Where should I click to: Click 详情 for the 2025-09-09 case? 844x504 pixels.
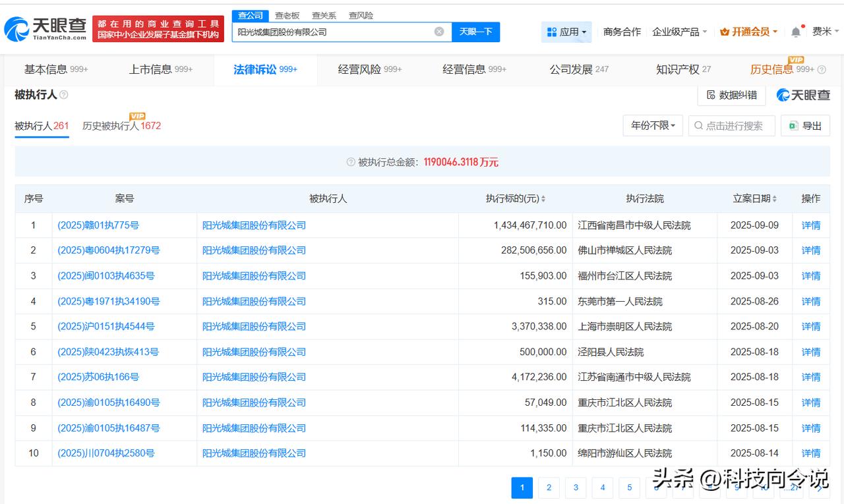811,225
